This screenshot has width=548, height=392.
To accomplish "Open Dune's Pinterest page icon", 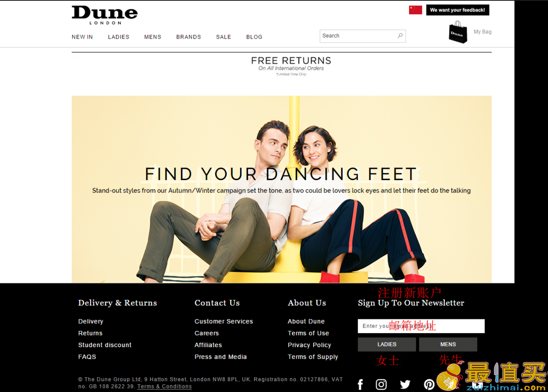I will 429,385.
